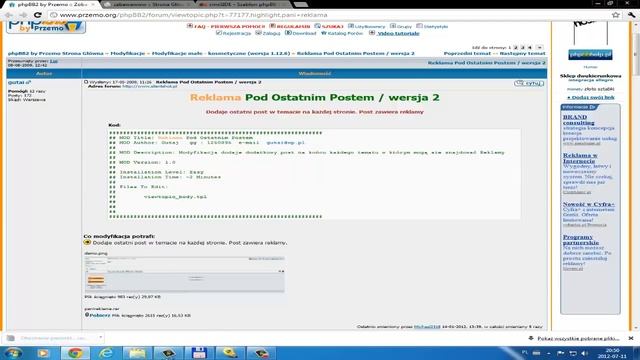The height and width of the screenshot is (360, 640).
Task: Open Google Chrome from the taskbar
Action: pos(75,353)
